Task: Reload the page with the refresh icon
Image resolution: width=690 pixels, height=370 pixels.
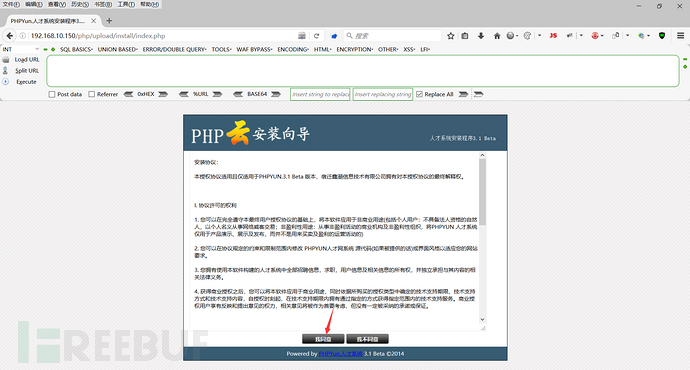Action: point(316,36)
